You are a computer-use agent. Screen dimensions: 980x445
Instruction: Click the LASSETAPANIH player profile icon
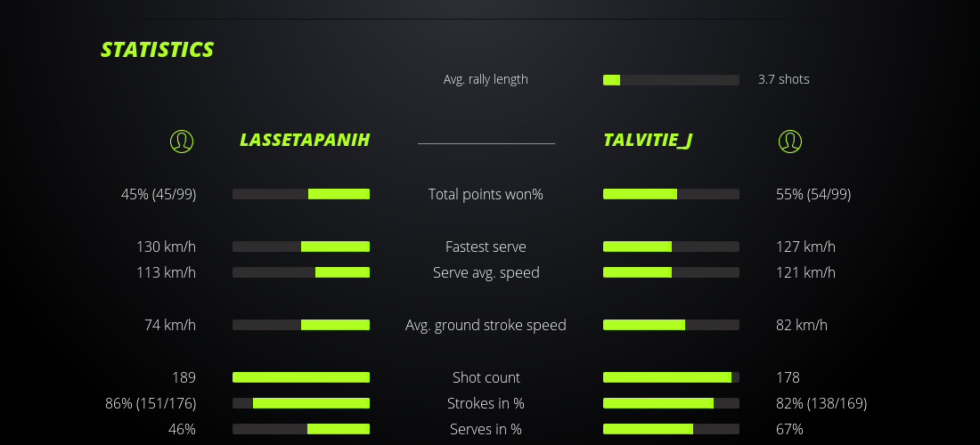182,141
